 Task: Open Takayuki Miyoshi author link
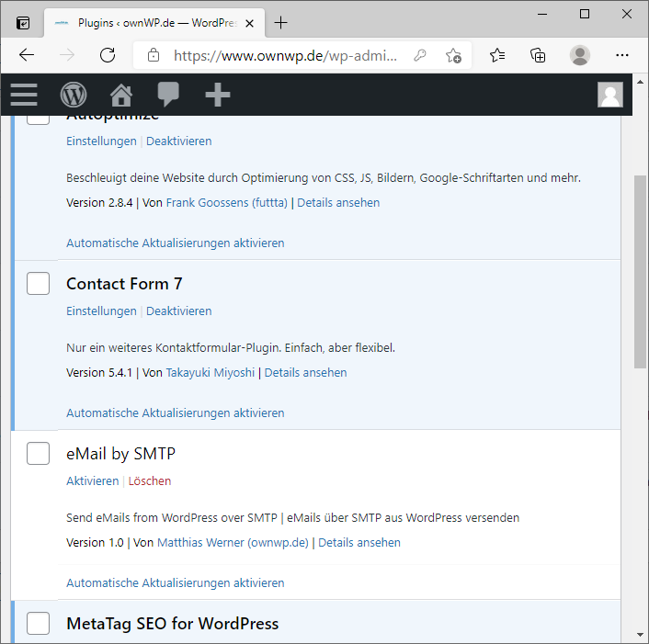coord(211,373)
